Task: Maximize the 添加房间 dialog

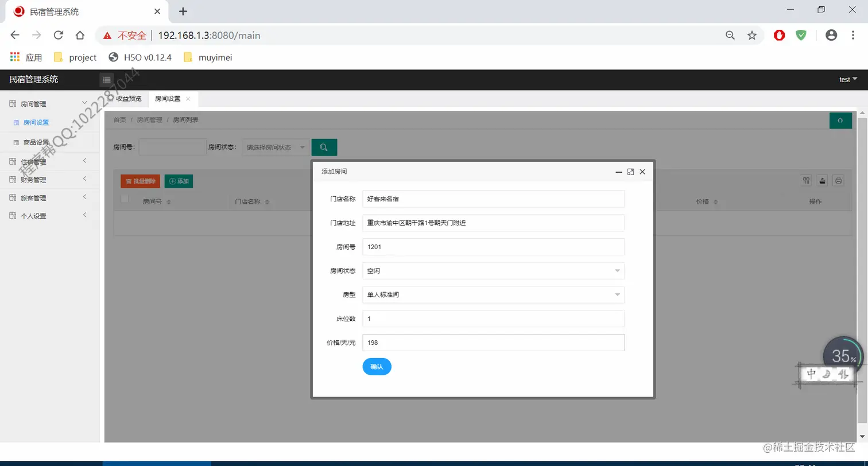Action: [630, 172]
